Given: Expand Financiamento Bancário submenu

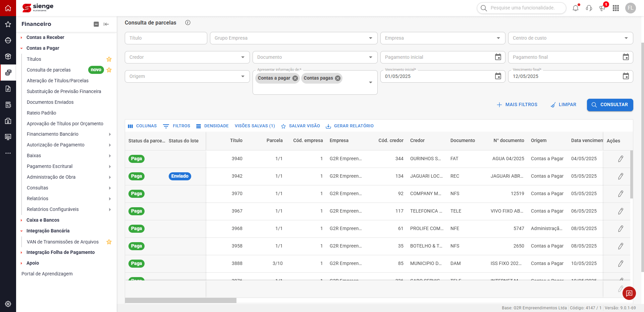Looking at the screenshot, I should tap(69, 134).
